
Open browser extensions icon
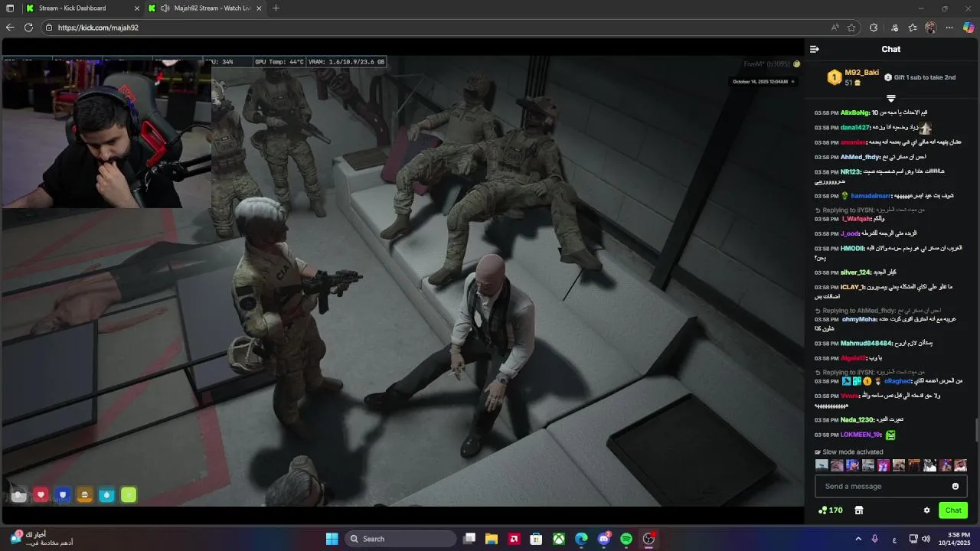(x=874, y=28)
